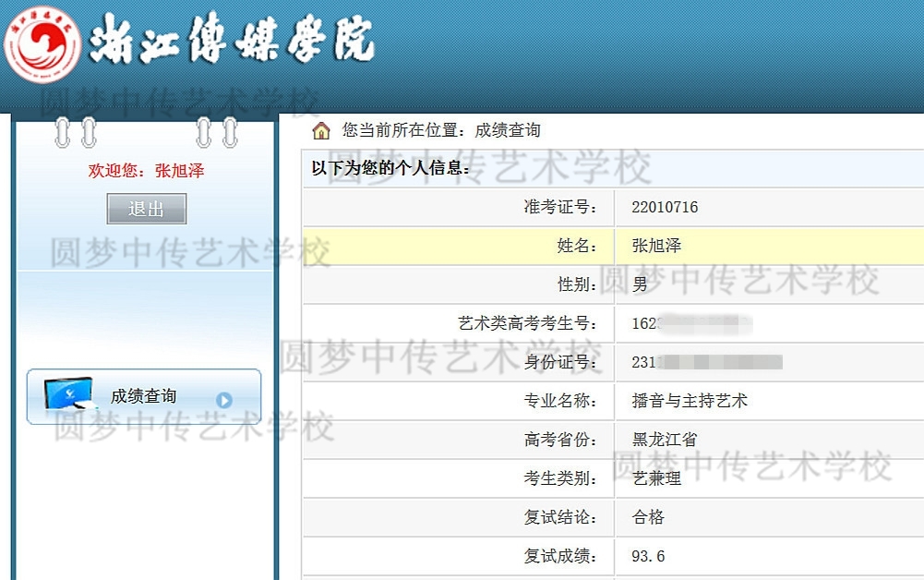The image size is (924, 580).
Task: Click the major name 播音与主持艺术
Action: click(689, 401)
